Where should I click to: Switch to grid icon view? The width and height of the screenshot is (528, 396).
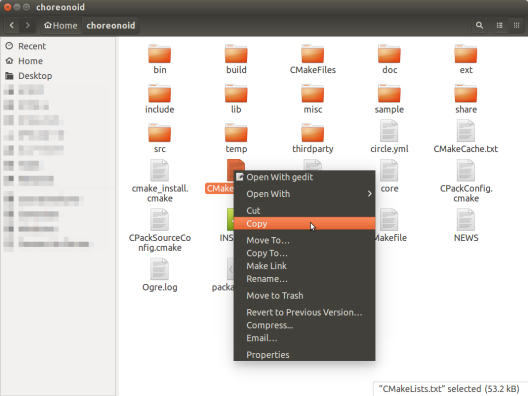[516, 25]
